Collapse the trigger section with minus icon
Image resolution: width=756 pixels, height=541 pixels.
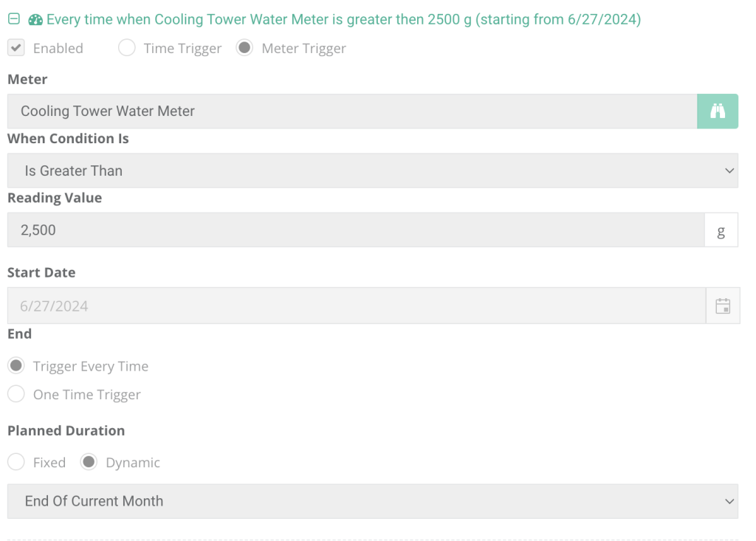point(13,20)
